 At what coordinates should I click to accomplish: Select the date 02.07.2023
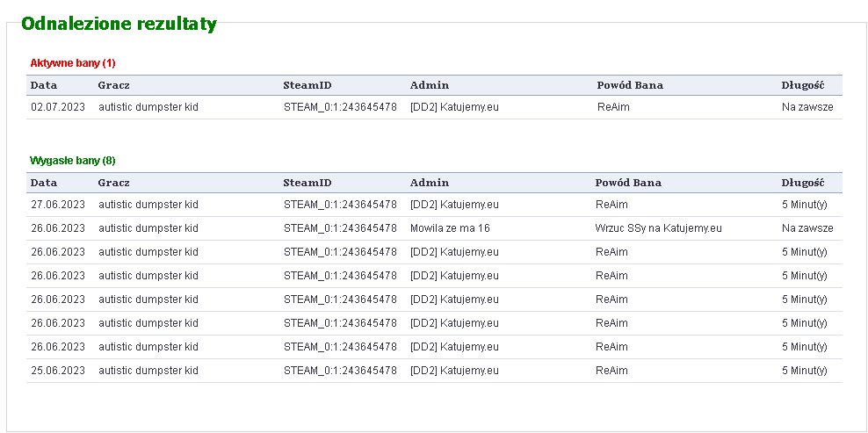[58, 107]
